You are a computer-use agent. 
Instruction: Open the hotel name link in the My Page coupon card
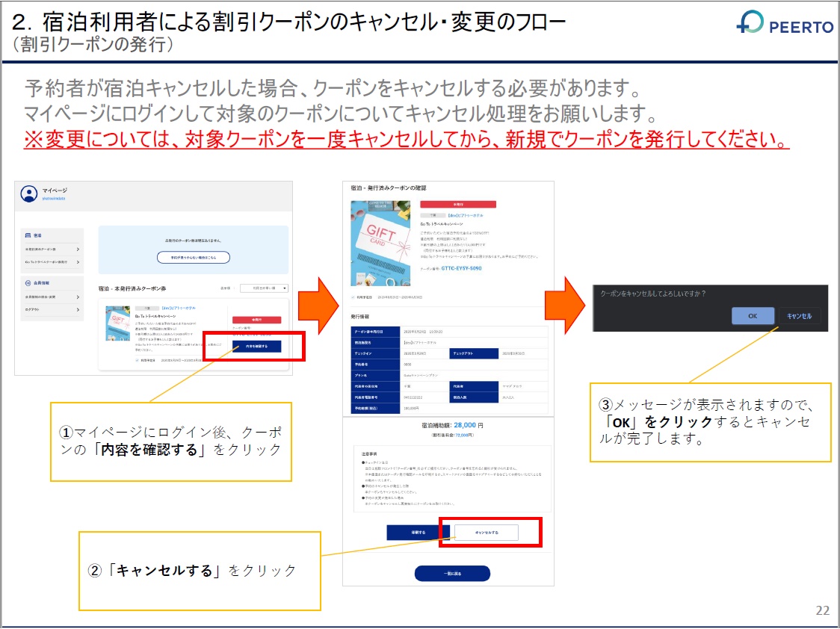(179, 309)
